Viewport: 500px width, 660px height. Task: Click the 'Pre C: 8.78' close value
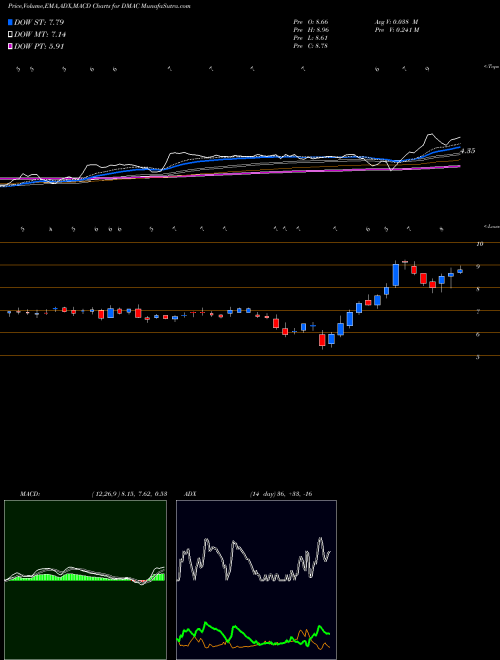pos(311,46)
